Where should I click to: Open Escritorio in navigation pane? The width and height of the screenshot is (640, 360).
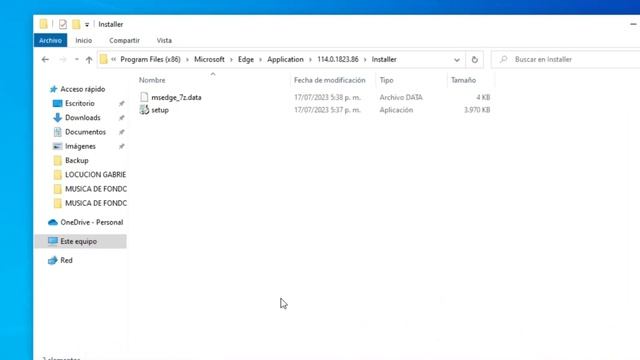coord(80,104)
